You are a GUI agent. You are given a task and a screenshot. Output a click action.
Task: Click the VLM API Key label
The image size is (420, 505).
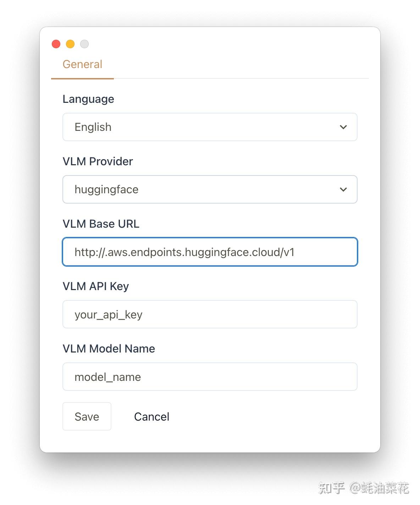pos(95,287)
